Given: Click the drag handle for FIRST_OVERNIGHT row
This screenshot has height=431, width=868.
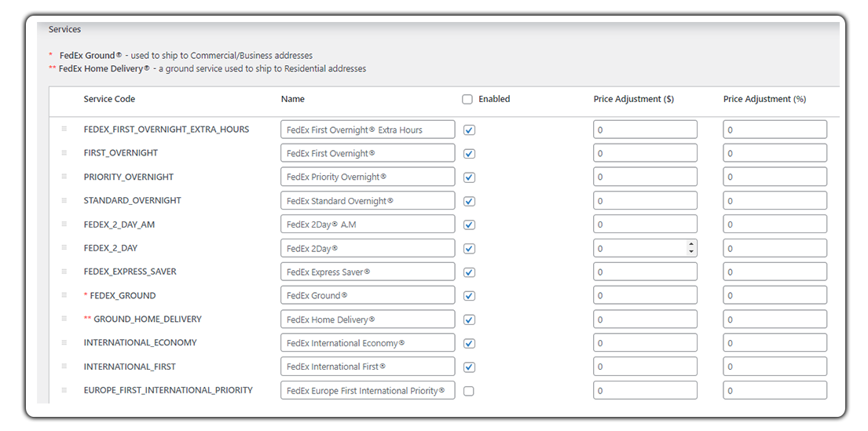Looking at the screenshot, I should pos(64,152).
